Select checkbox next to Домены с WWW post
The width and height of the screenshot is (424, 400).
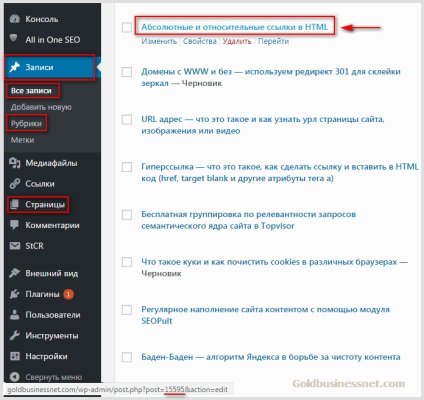pos(127,72)
